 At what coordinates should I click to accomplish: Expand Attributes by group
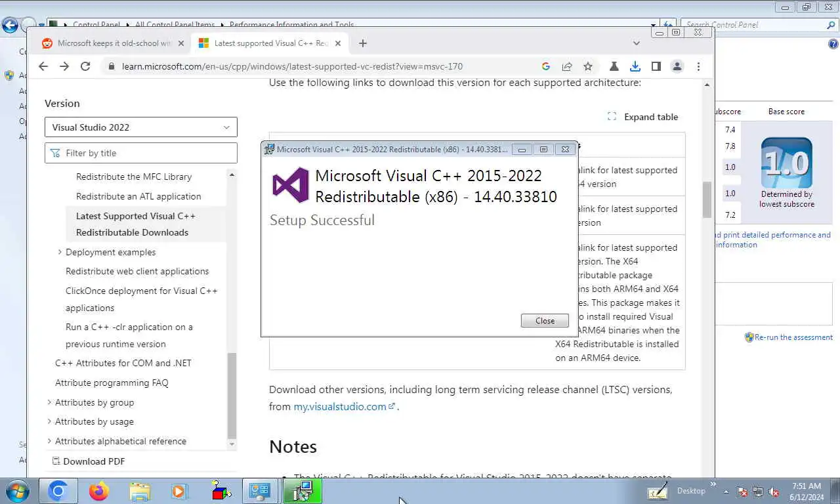[x=49, y=402]
